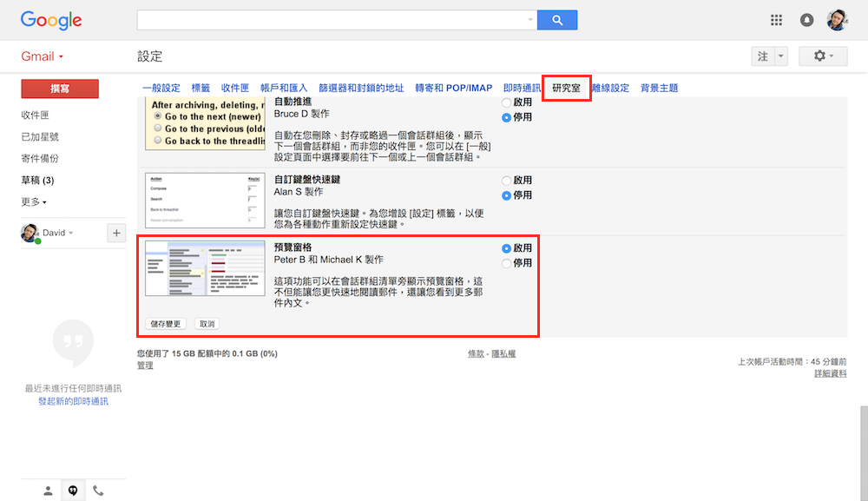The image size is (868, 501).
Task: Open the Google apps grid
Action: 776,20
